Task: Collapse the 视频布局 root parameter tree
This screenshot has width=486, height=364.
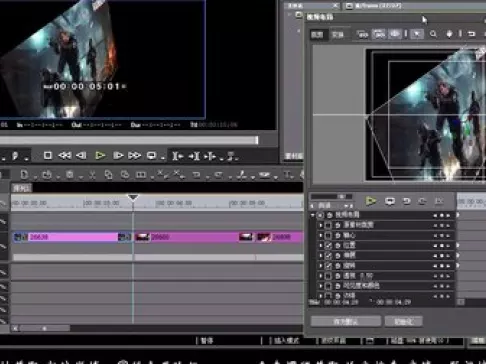Action: click(x=313, y=215)
